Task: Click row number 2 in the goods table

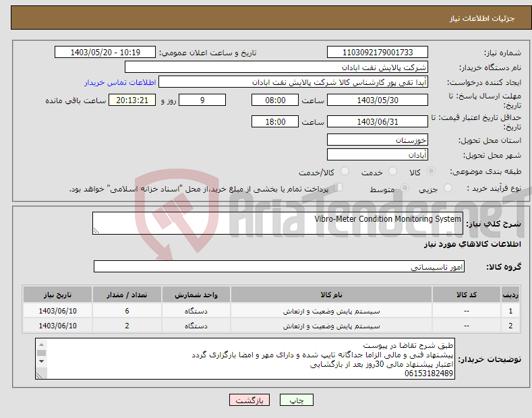Action: click(510, 326)
